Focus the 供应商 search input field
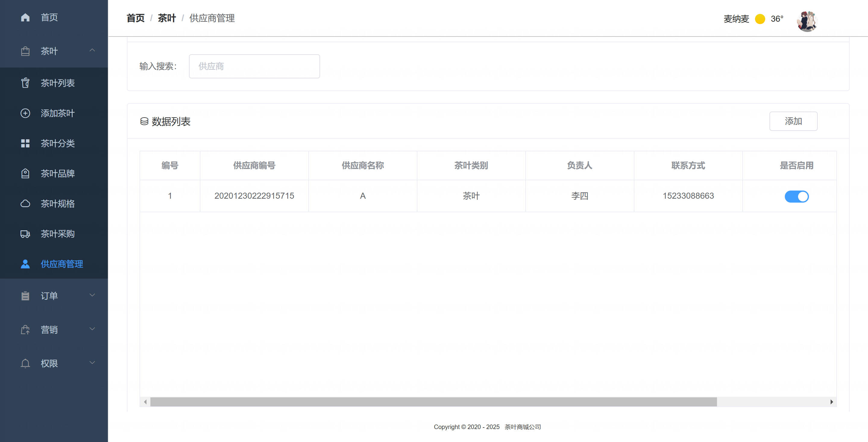Image resolution: width=868 pixels, height=442 pixels. coord(254,66)
